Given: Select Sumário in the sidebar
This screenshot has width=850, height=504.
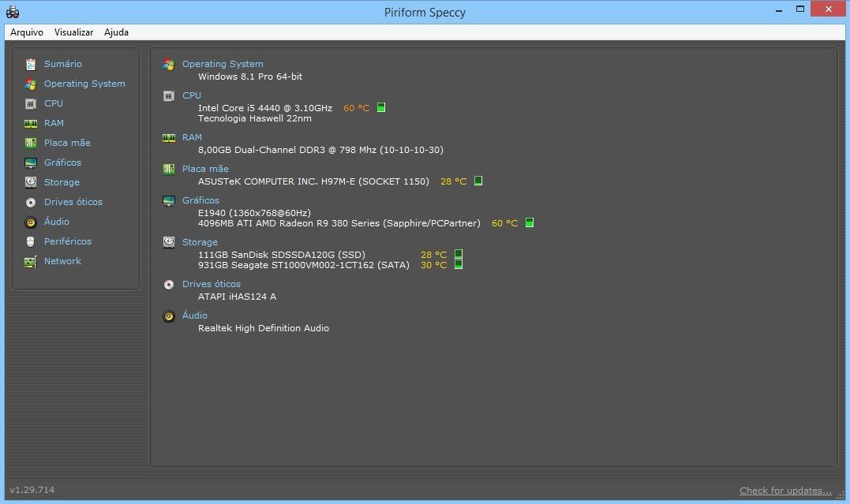Looking at the screenshot, I should pyautogui.click(x=63, y=64).
